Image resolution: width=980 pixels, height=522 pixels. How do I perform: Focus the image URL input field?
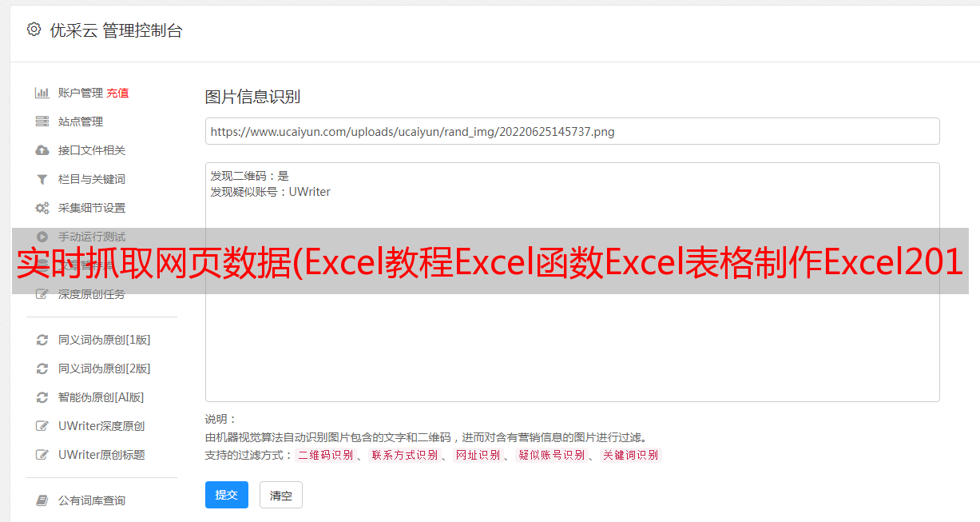click(x=572, y=131)
